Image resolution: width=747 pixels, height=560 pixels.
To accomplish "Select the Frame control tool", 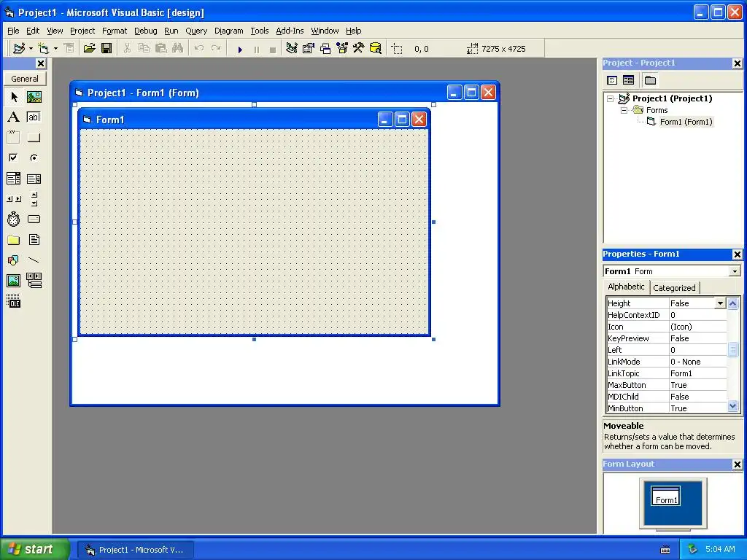I will pyautogui.click(x=14, y=138).
